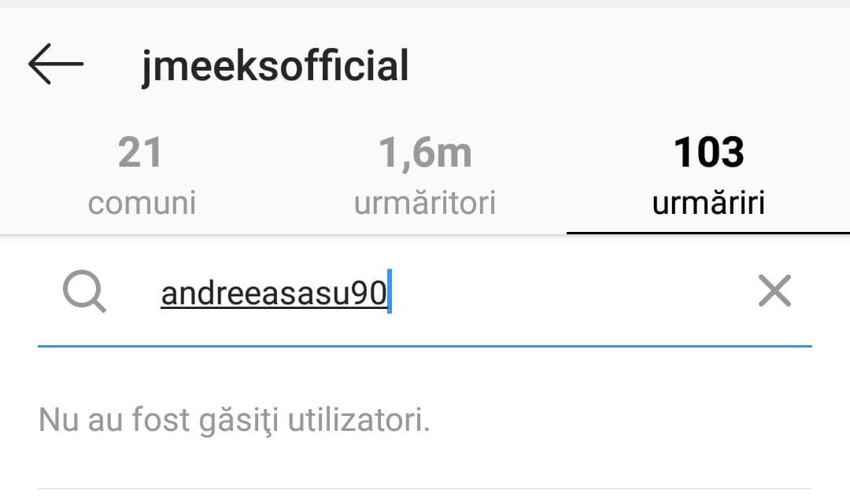This screenshot has width=850, height=504.
Task: Tap the 'urmăritori' label under 1,6m
Action: pyautogui.click(x=425, y=204)
